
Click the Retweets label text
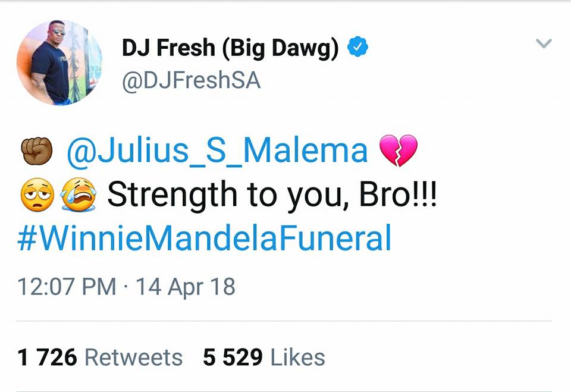click(134, 357)
